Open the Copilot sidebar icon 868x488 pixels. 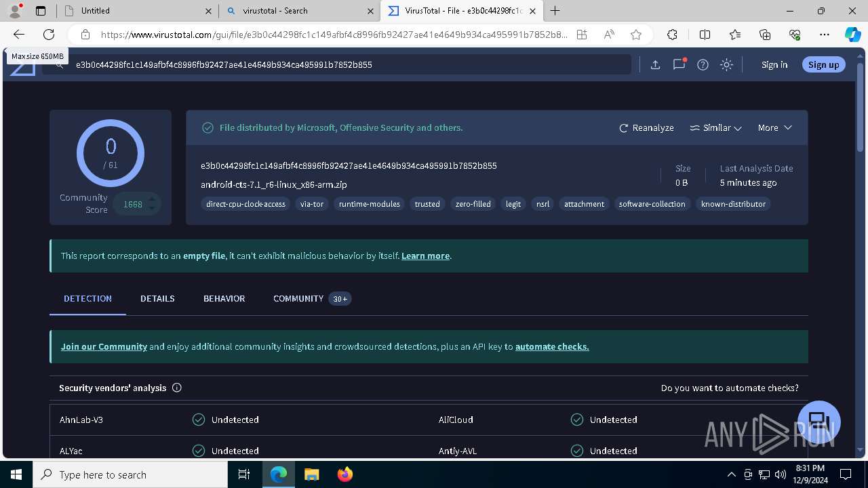pyautogui.click(x=852, y=35)
